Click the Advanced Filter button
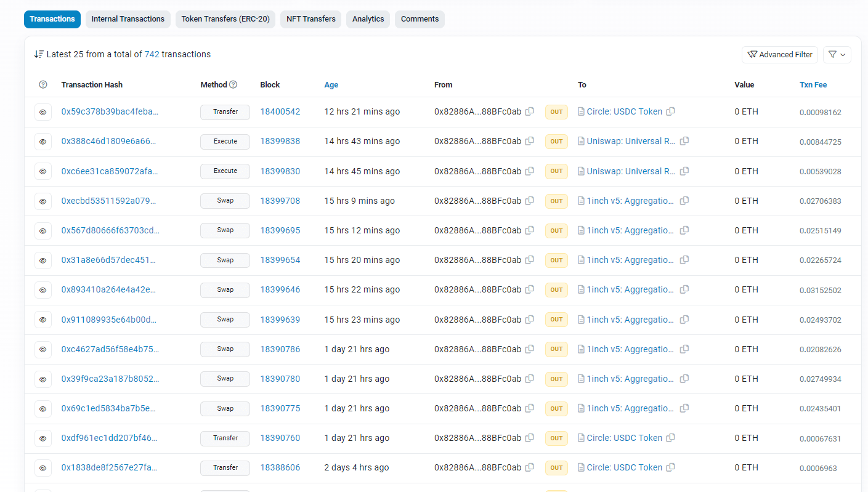The image size is (868, 492). click(x=780, y=54)
